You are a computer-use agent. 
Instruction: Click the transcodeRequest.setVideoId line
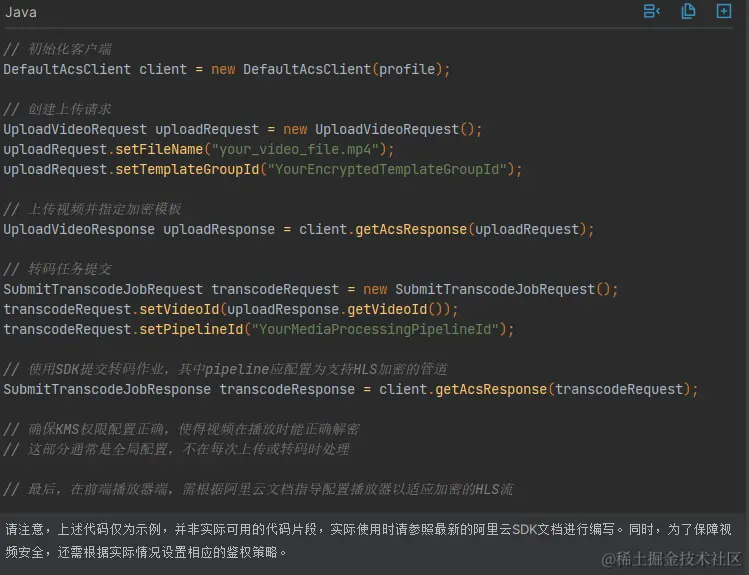[231, 309]
